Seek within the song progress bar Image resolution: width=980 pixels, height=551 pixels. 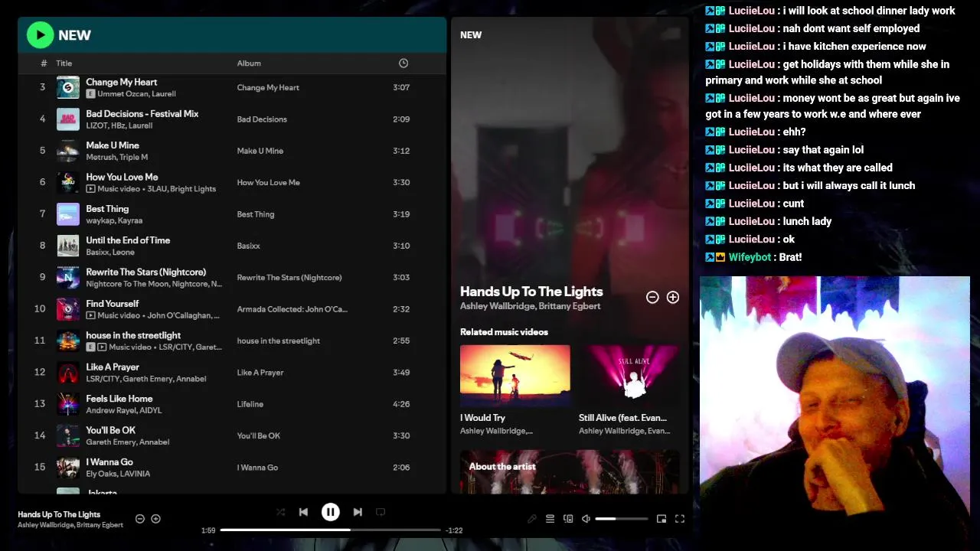point(330,530)
